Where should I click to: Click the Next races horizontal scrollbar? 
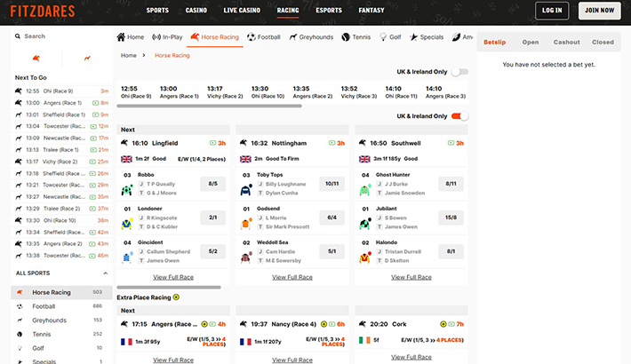(x=169, y=287)
